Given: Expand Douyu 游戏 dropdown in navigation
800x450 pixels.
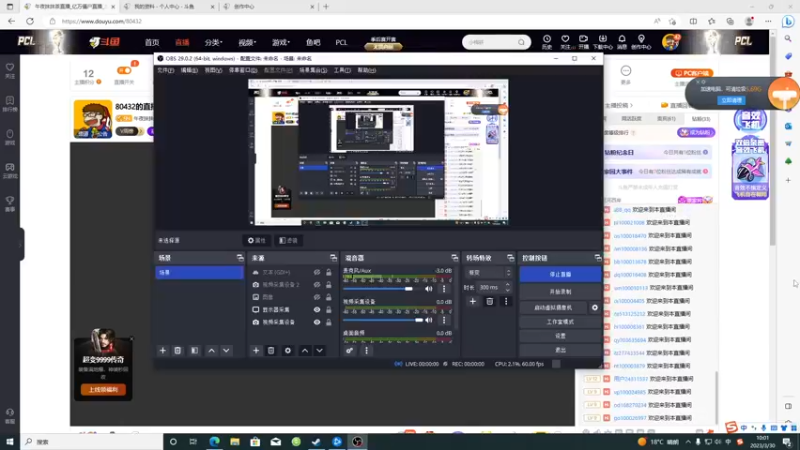Looking at the screenshot, I should click(x=281, y=42).
